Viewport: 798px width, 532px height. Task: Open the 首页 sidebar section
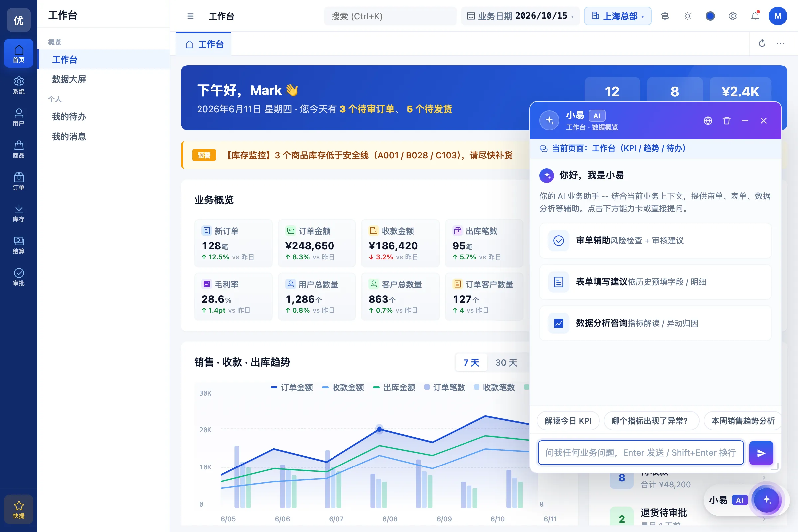(19, 53)
